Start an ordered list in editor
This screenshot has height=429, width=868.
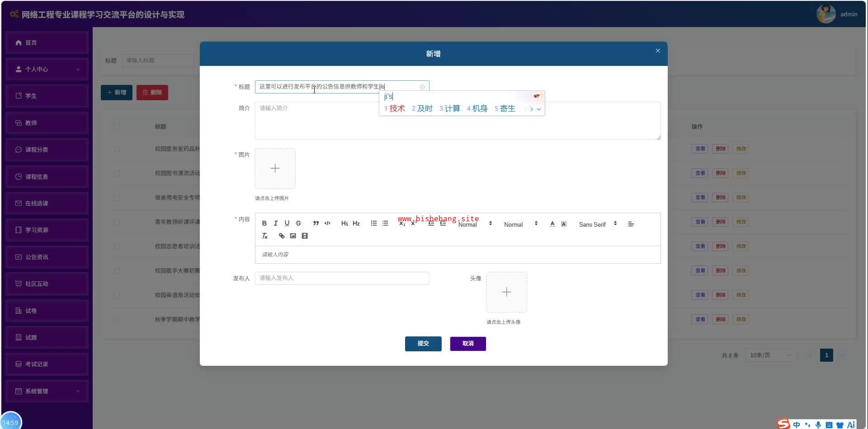374,223
